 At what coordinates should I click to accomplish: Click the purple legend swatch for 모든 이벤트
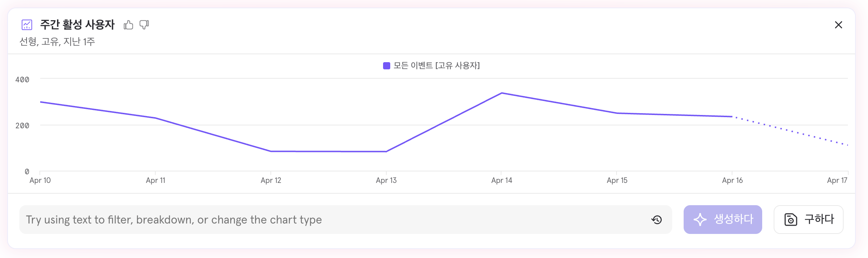coord(387,65)
